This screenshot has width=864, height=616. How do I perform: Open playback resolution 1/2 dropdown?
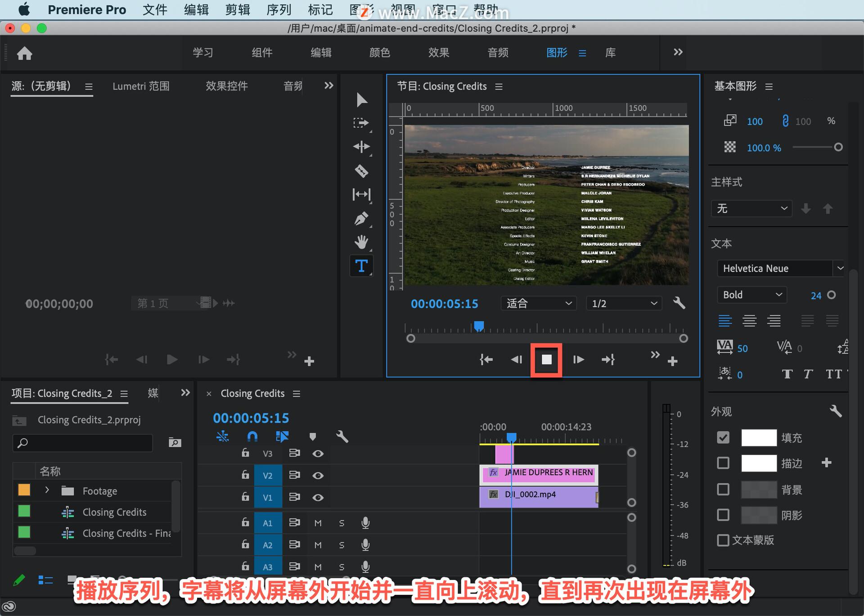(x=624, y=303)
